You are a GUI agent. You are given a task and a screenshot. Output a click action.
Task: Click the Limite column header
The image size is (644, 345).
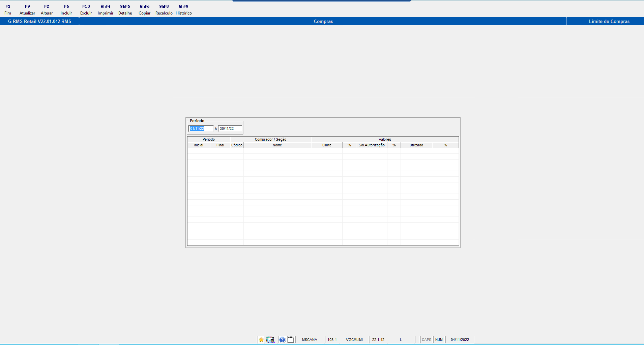click(x=327, y=145)
